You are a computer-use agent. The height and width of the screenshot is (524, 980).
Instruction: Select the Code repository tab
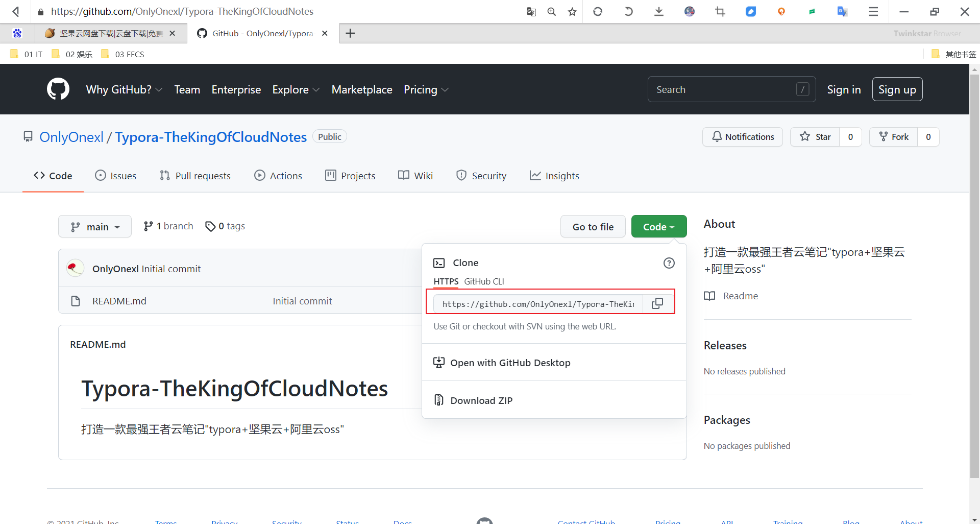pyautogui.click(x=53, y=176)
